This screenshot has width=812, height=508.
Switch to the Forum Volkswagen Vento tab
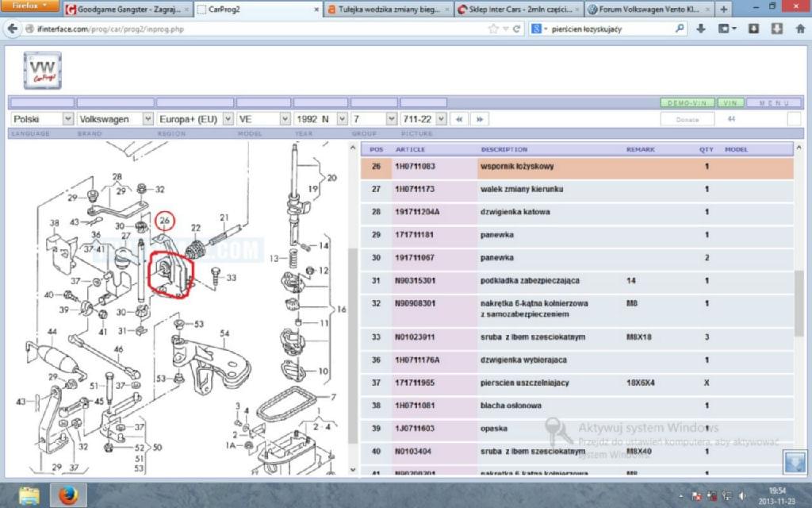(x=649, y=10)
